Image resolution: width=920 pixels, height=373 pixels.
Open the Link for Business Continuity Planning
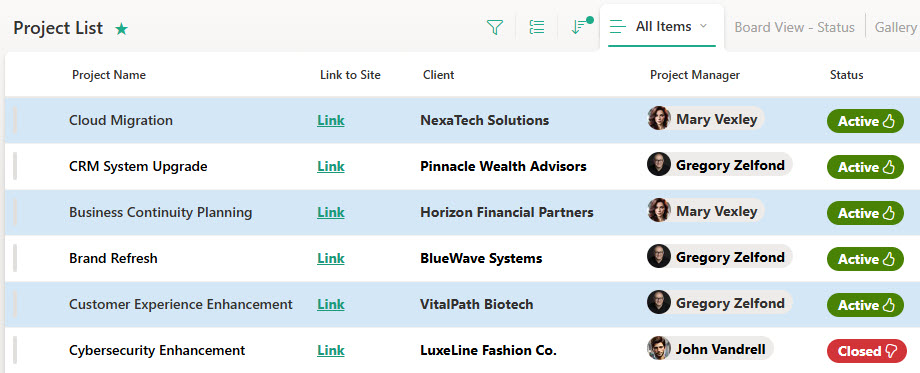tap(331, 213)
